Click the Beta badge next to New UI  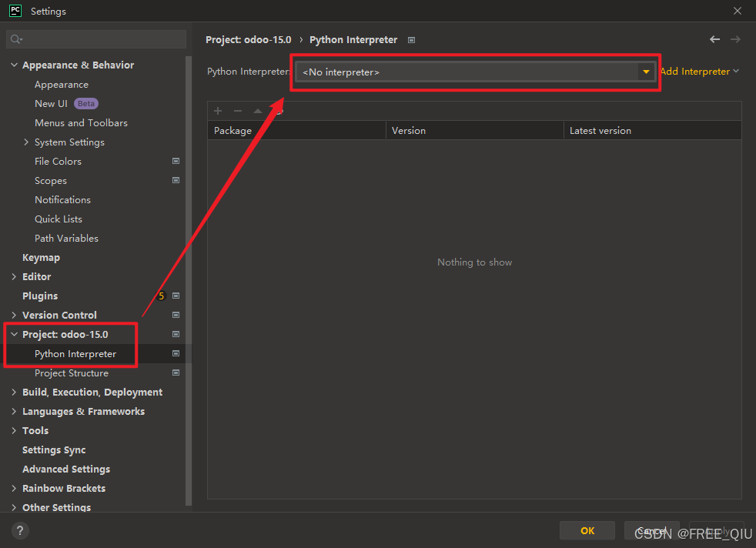[86, 104]
